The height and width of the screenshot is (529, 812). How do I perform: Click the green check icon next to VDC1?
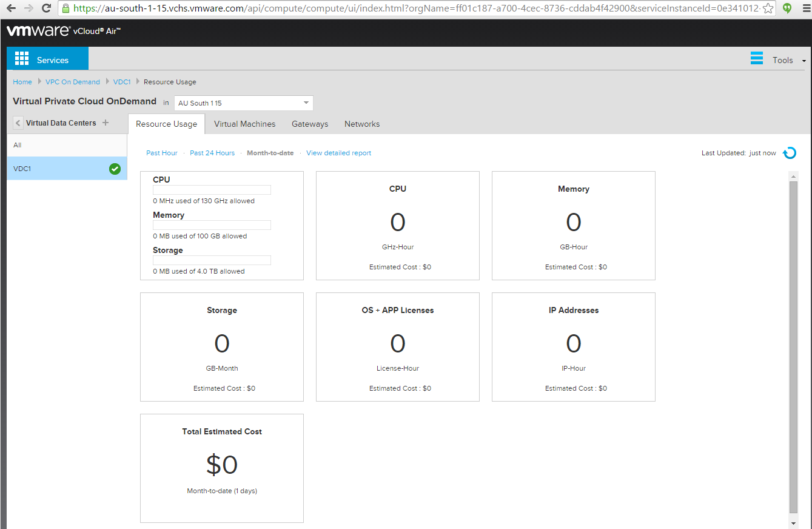click(x=115, y=169)
